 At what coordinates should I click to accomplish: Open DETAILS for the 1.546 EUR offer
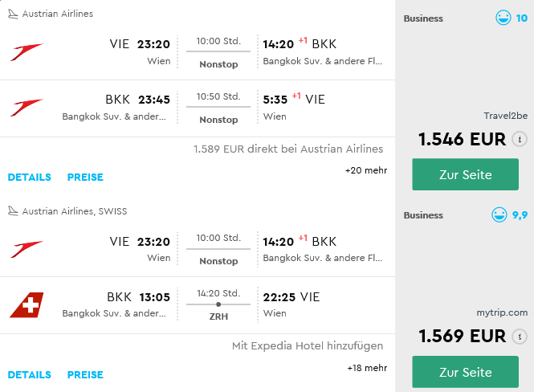coord(29,177)
